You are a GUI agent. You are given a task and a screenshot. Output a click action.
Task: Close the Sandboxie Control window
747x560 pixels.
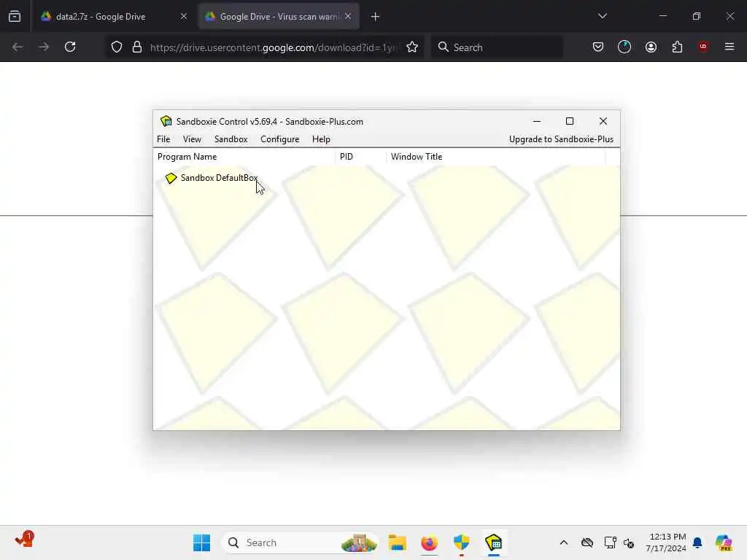pos(603,121)
